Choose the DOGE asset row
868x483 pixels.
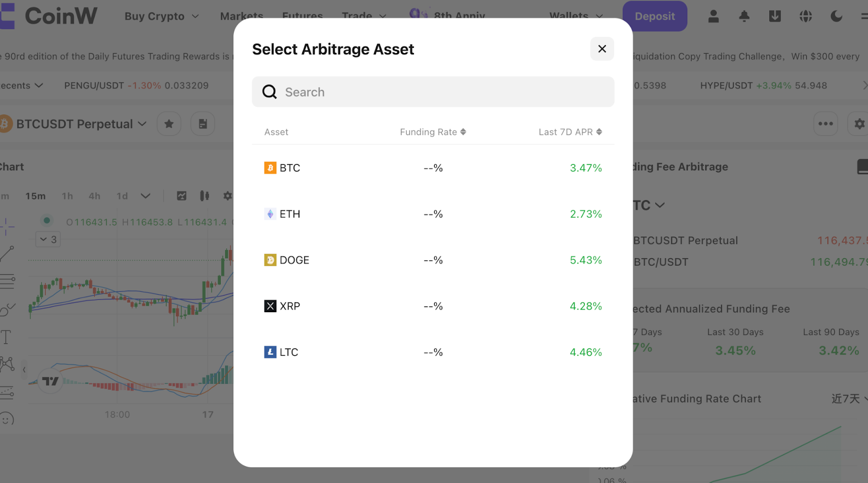[x=433, y=260]
